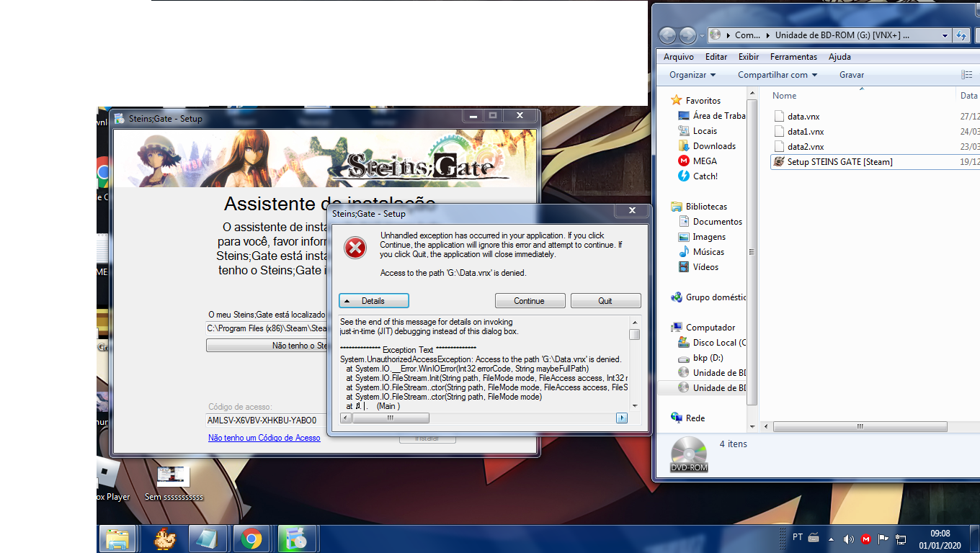Open MEGA in the navigation pane
Image resolution: width=980 pixels, height=553 pixels.
pos(698,161)
